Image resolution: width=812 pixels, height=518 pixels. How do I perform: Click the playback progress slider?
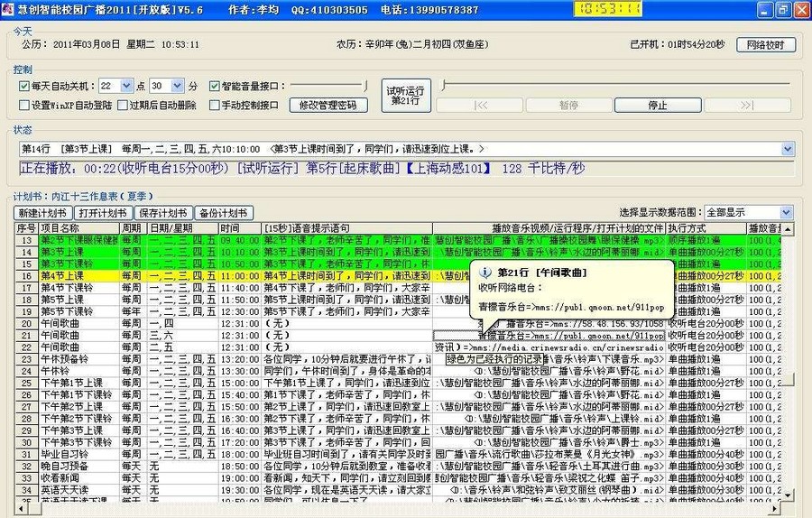tap(615, 85)
